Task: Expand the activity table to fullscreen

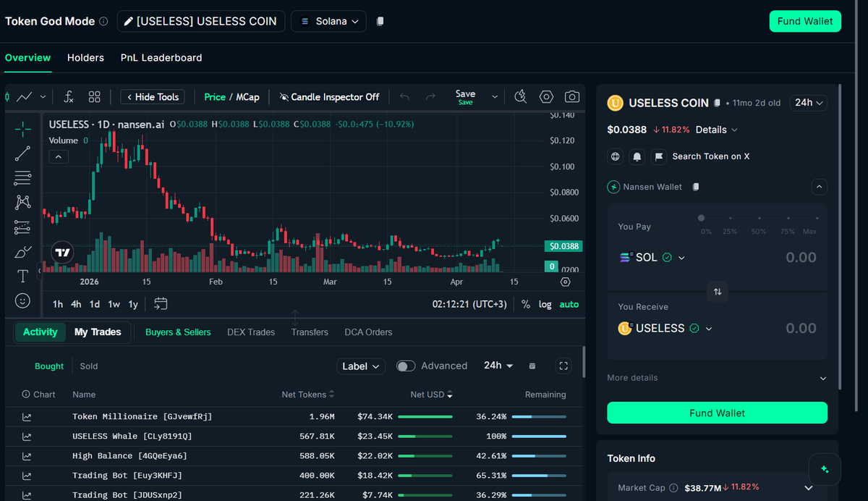Action: (x=563, y=366)
